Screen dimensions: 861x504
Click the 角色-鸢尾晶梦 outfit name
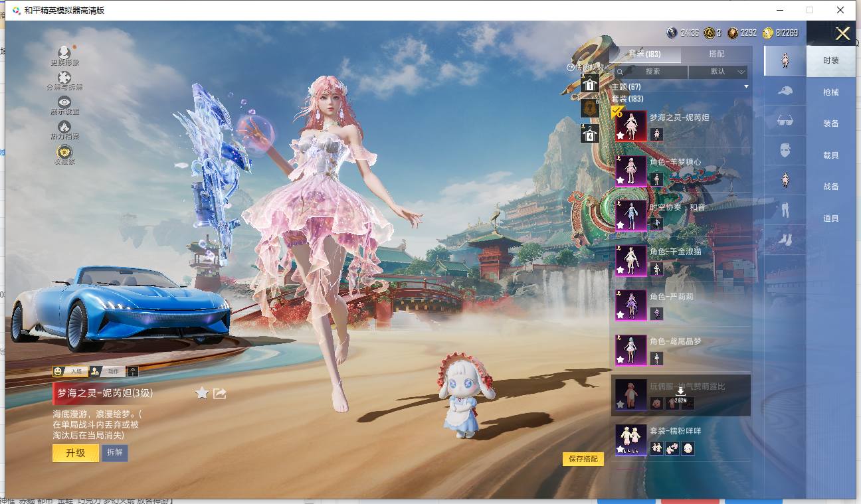(676, 341)
